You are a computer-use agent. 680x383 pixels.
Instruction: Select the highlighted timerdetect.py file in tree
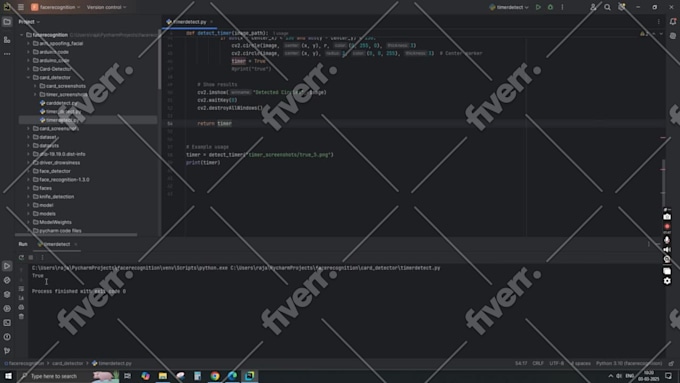pos(88,120)
